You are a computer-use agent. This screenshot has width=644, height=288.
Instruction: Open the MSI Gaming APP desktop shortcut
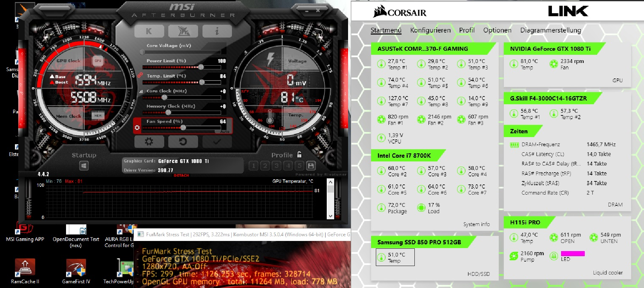[x=25, y=232]
